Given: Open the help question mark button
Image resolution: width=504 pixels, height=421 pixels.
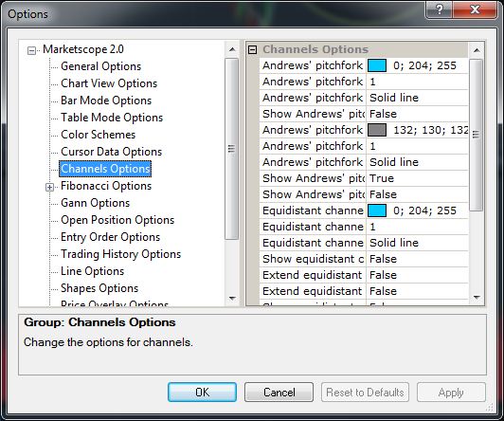Looking at the screenshot, I should (439, 9).
